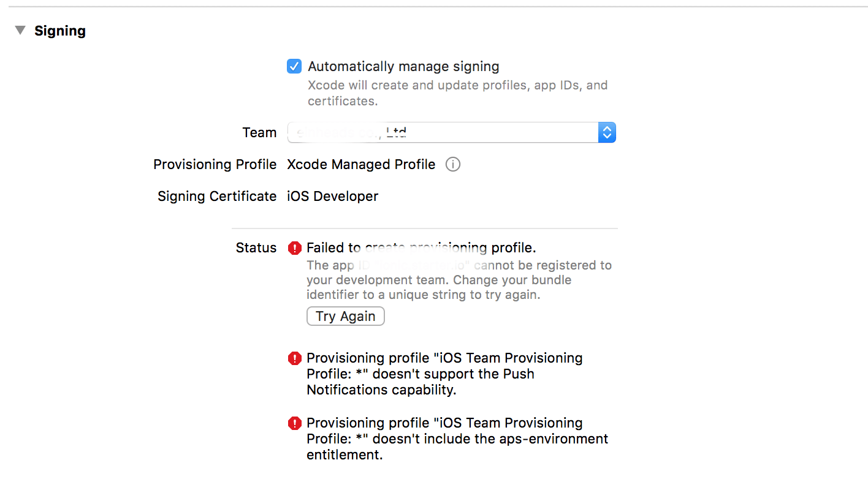The image size is (868, 479).
Task: Click the Push Notifications capability error text
Action: point(444,374)
